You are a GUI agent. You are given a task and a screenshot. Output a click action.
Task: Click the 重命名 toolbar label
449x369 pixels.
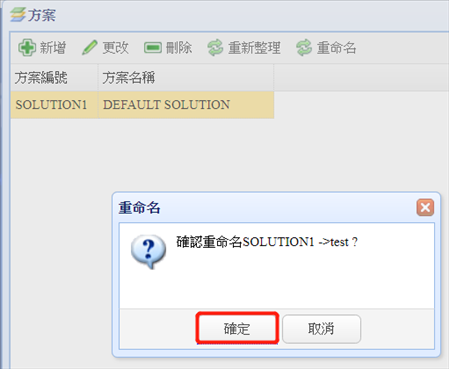pos(336,48)
